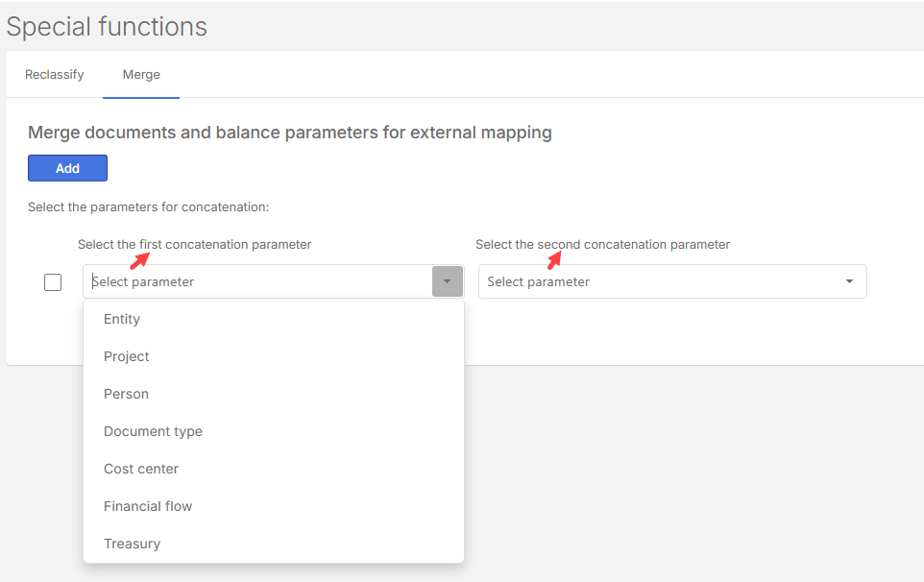Image resolution: width=924 pixels, height=582 pixels.
Task: Pick Project in the dropdown list
Action: click(127, 356)
